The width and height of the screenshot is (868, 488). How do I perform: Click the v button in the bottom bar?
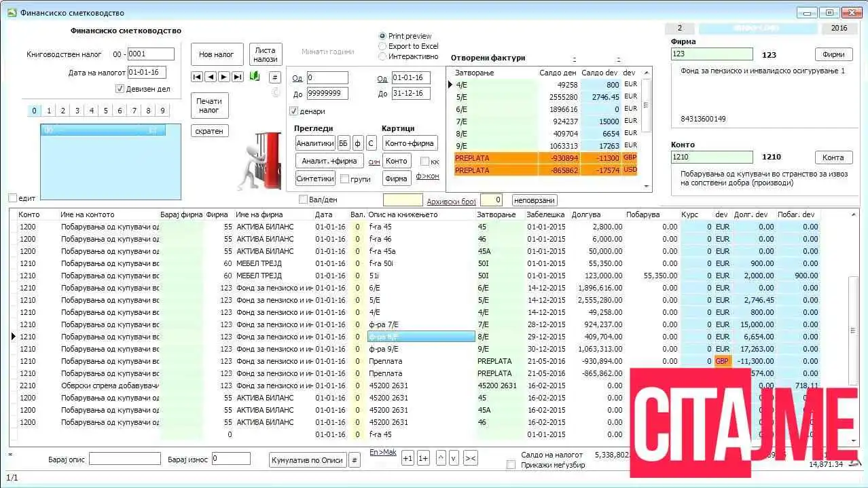coord(454,458)
